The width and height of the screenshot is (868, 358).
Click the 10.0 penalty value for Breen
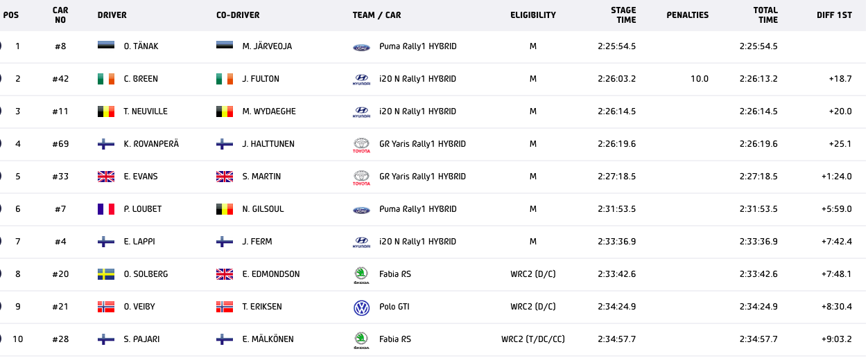[699, 79]
